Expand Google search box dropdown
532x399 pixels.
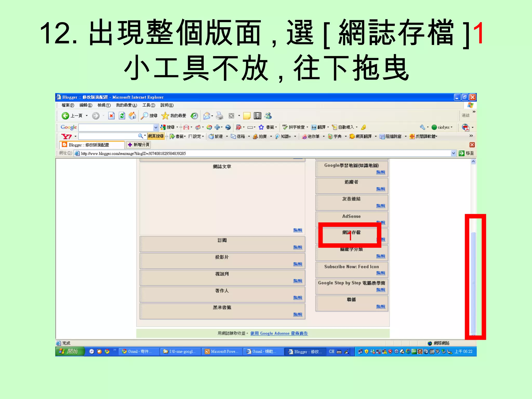(x=156, y=128)
